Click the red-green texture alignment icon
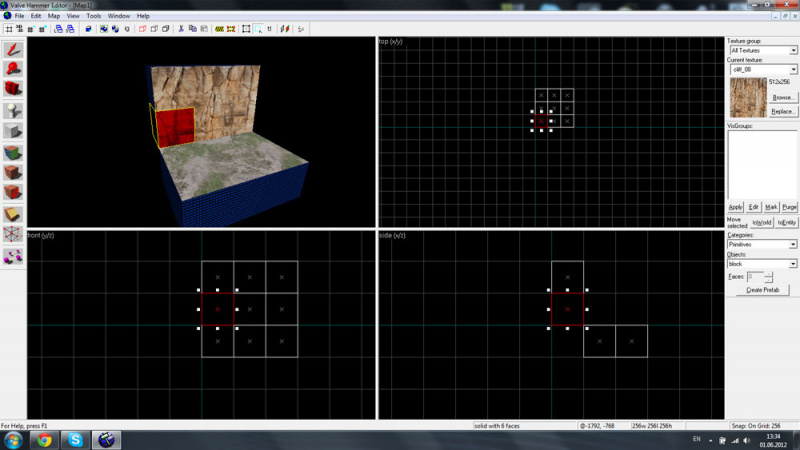 click(x=285, y=29)
